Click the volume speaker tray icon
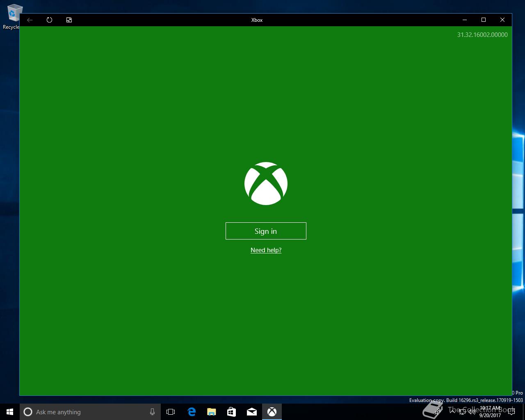 point(472,412)
